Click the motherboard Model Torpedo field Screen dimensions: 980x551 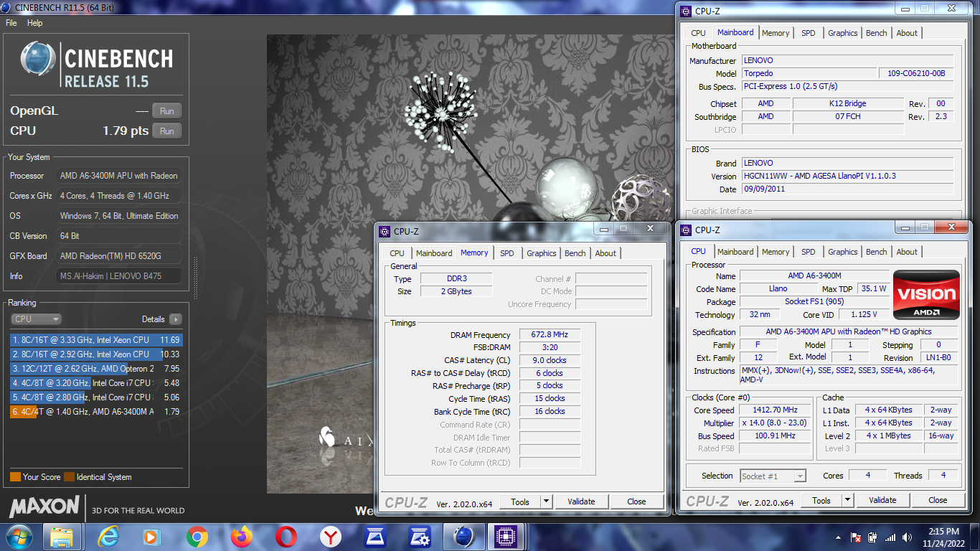[808, 73]
